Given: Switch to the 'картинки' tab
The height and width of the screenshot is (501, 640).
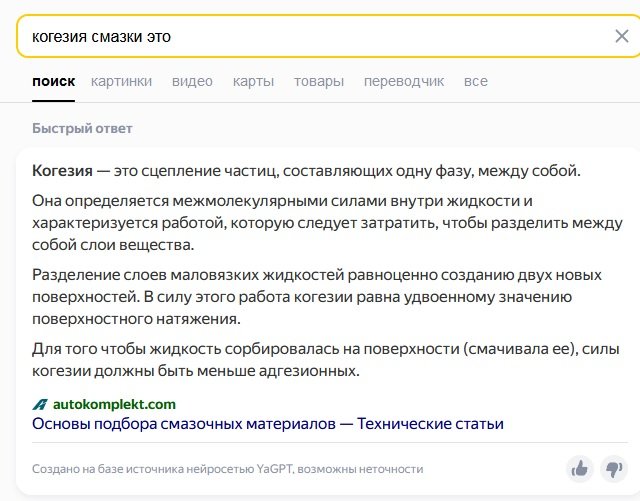Looking at the screenshot, I should (121, 81).
